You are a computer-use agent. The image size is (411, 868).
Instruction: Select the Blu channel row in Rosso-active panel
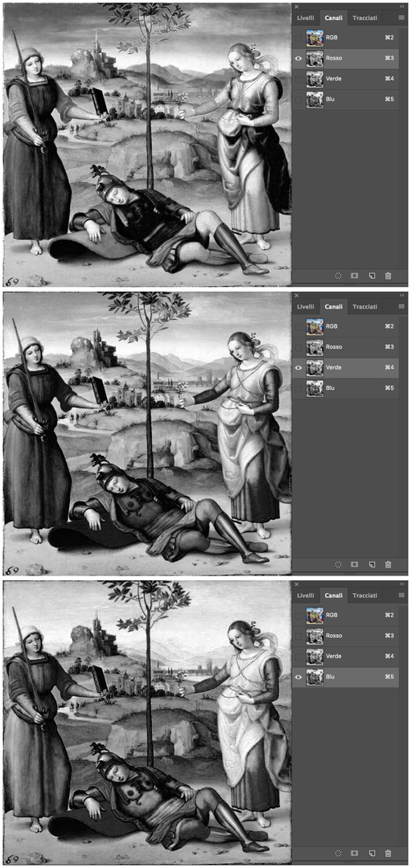tap(346, 100)
